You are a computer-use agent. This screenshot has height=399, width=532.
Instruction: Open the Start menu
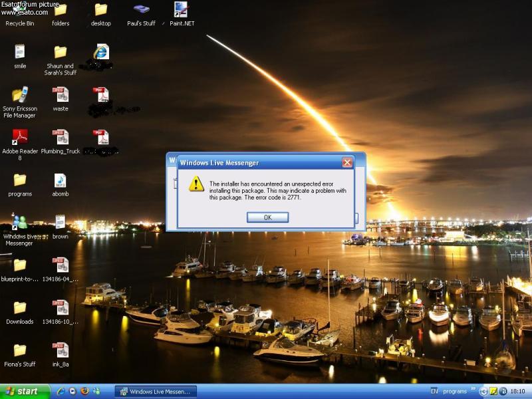(x=25, y=392)
